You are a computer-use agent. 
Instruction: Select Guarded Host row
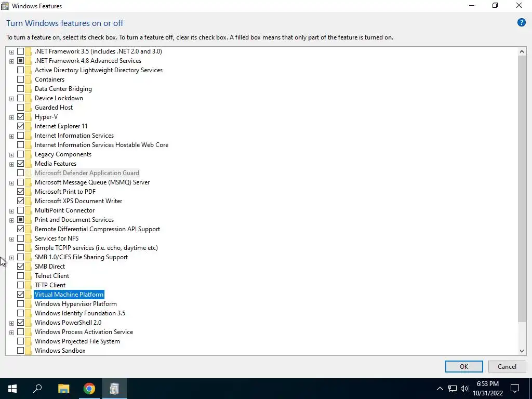(54, 108)
